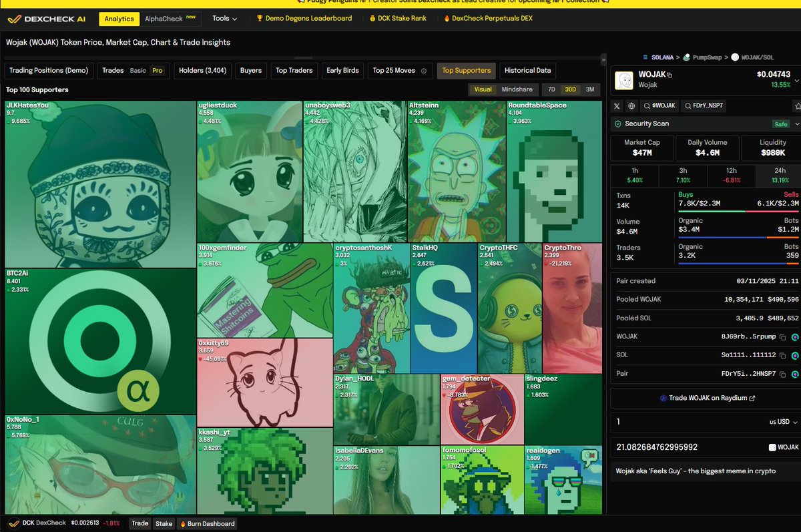
Task: Open the Historical Data tab
Action: (x=528, y=71)
